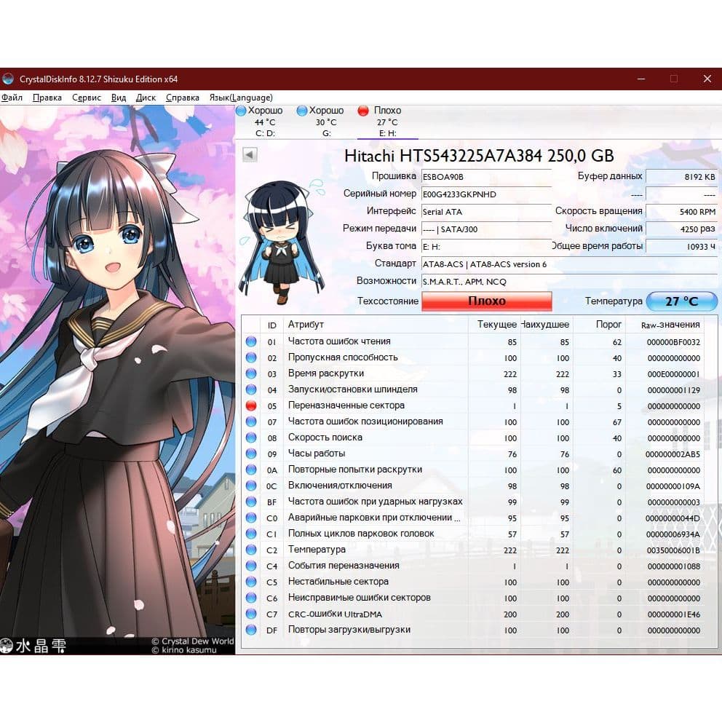
Task: Open the Сервис menu
Action: [87, 98]
